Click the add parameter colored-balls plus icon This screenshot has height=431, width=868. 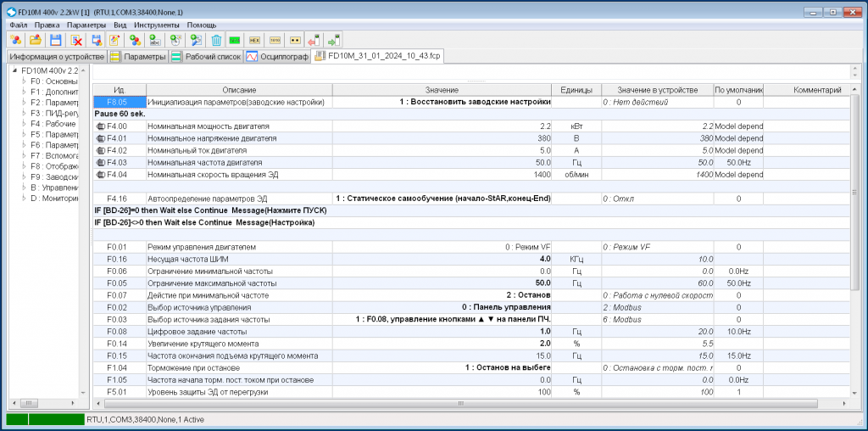pos(135,40)
